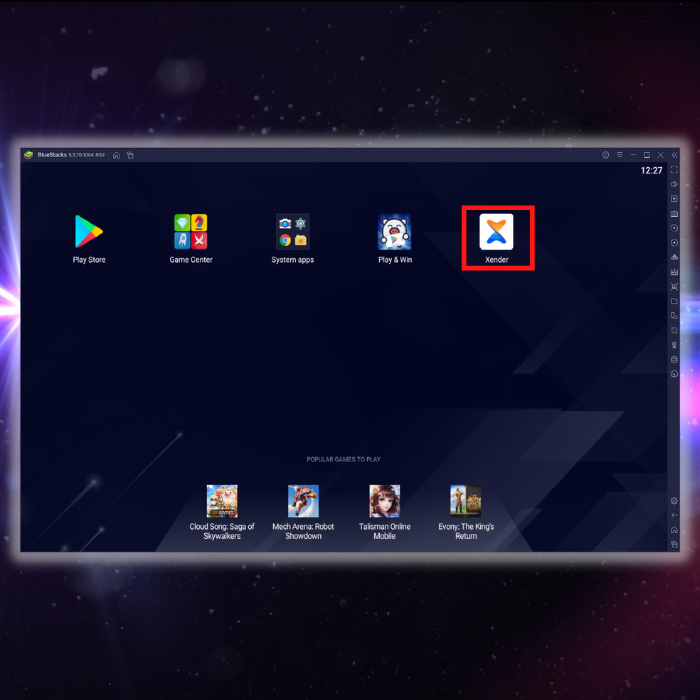
Task: Click the location pin icon in sidebar
Action: [675, 345]
